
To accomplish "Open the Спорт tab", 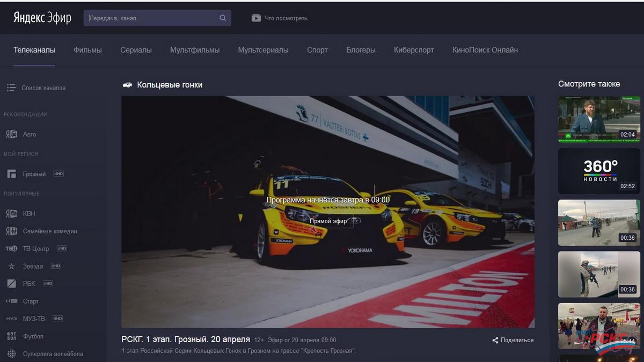I will click(317, 50).
